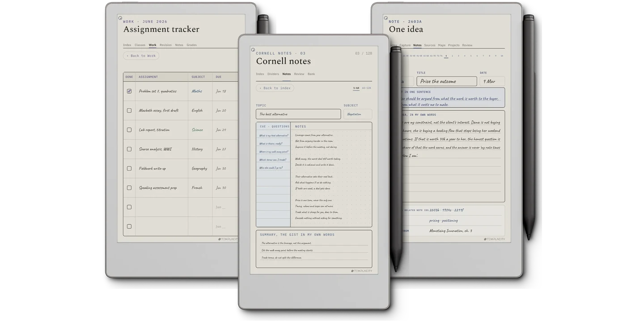Open the Review tab in One idea

[x=467, y=45]
